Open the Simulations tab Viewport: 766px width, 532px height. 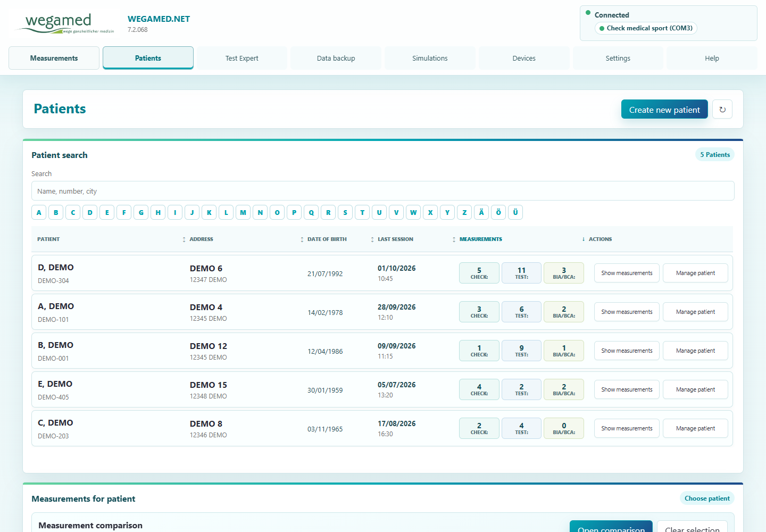click(x=430, y=58)
